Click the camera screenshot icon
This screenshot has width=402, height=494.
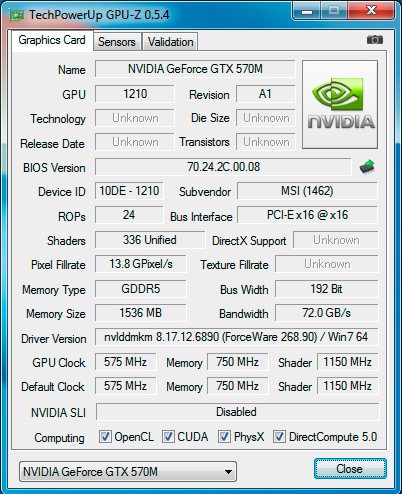click(375, 40)
